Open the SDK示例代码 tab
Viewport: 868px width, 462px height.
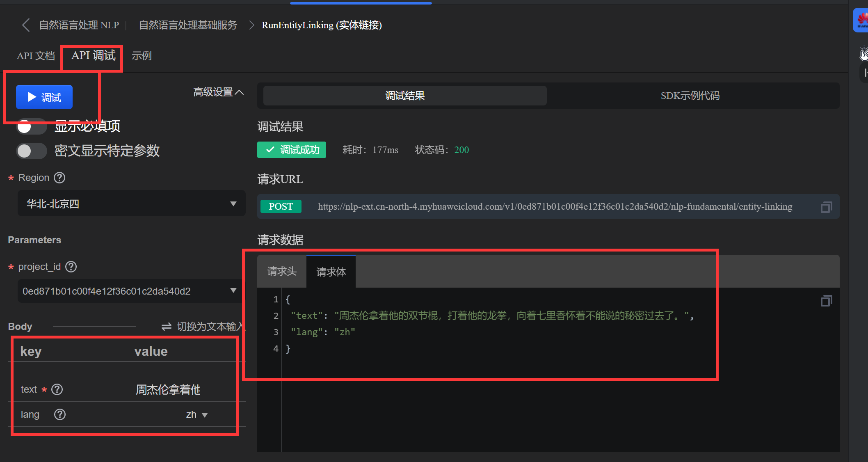690,96
